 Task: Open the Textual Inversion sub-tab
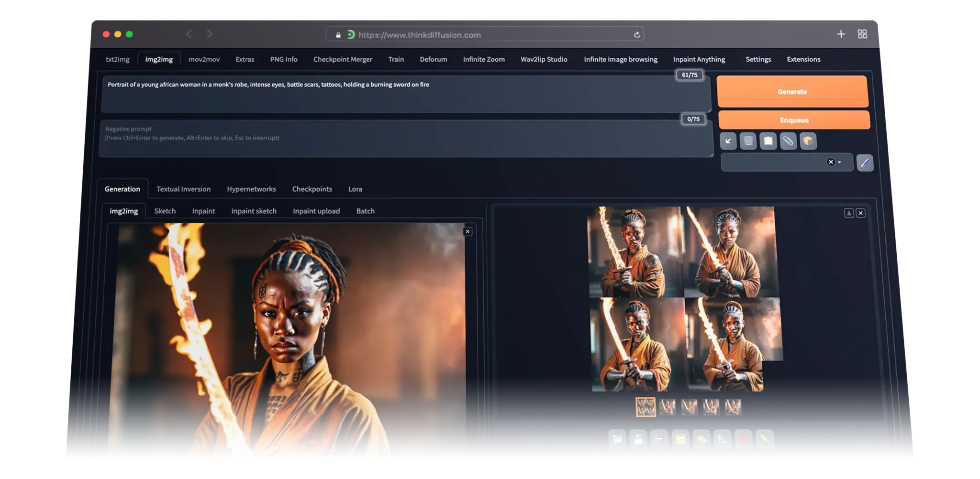pyautogui.click(x=184, y=189)
